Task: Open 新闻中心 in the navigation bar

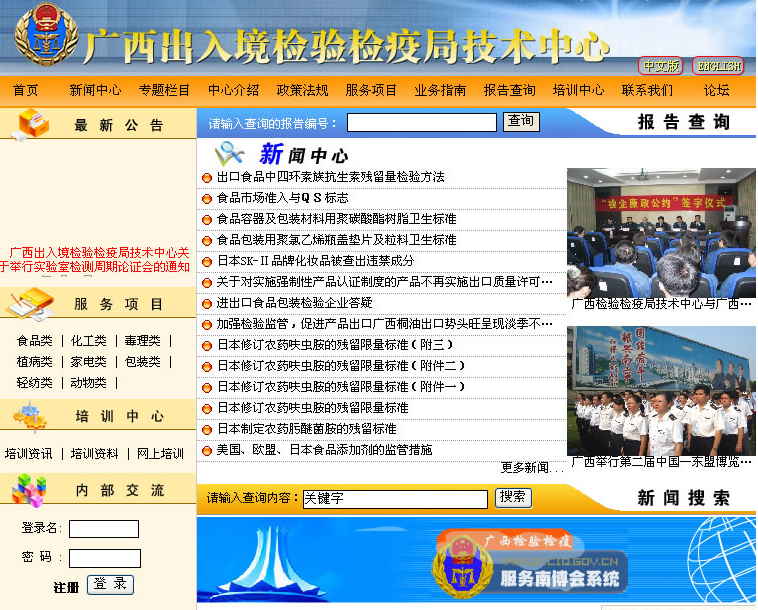Action: click(x=95, y=90)
